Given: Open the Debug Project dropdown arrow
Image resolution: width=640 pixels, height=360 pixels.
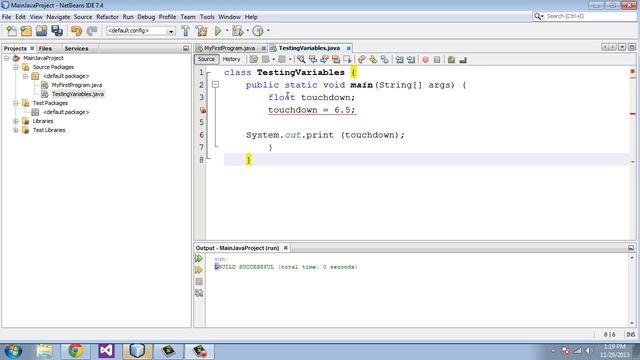Looking at the screenshot, I should coord(248,31).
